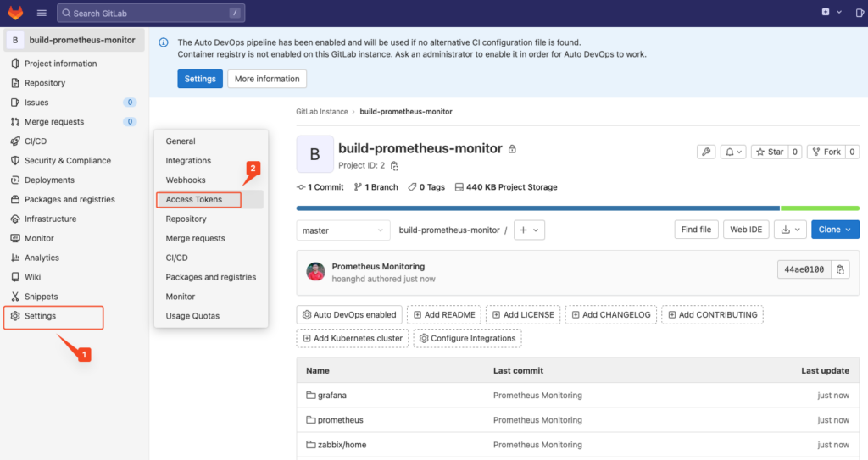
Task: Open the issues icon at top right corner
Action: (860, 13)
